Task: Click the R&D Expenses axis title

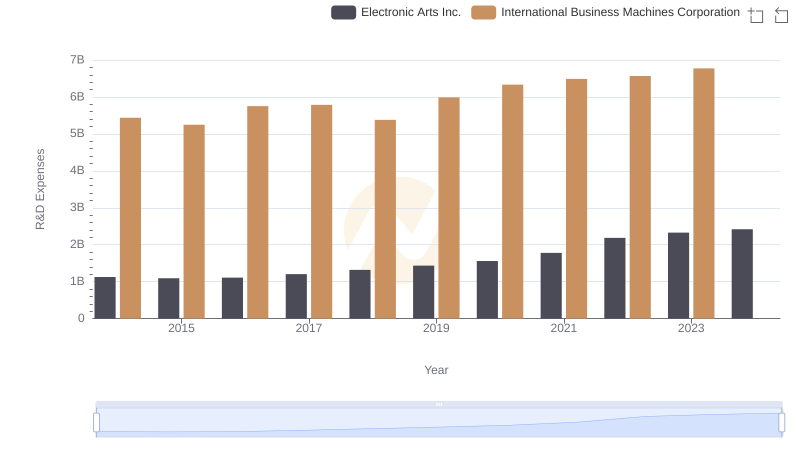Action: coord(40,189)
